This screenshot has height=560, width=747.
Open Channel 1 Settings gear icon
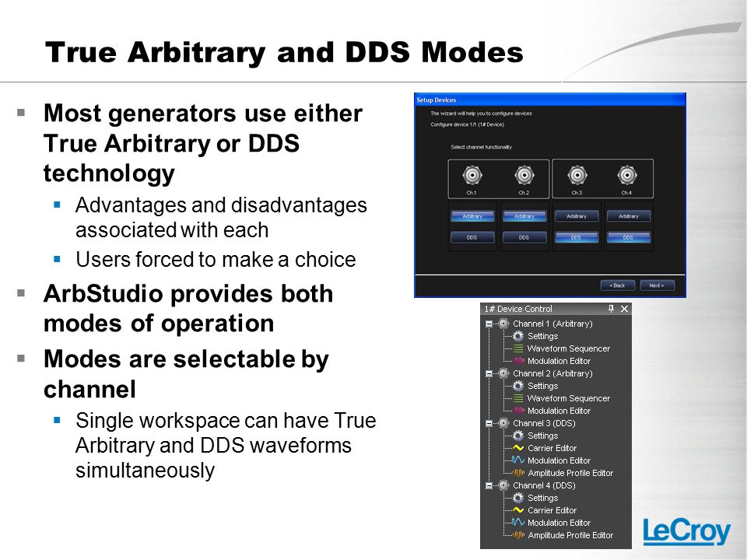(518, 336)
